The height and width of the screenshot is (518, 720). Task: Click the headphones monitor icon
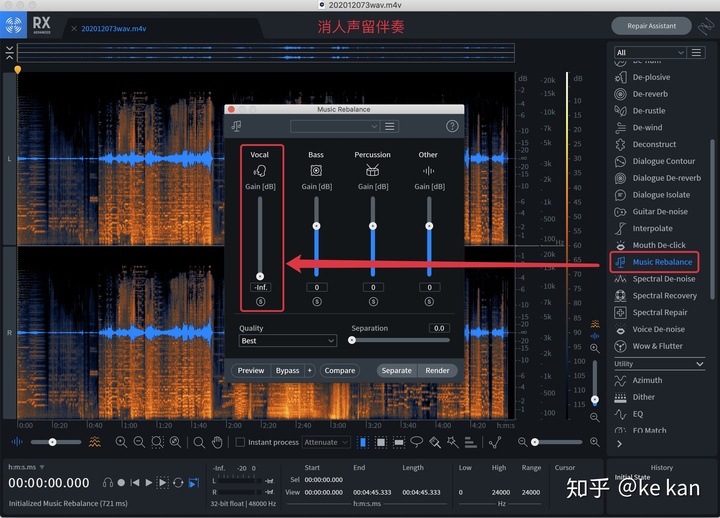(108, 483)
